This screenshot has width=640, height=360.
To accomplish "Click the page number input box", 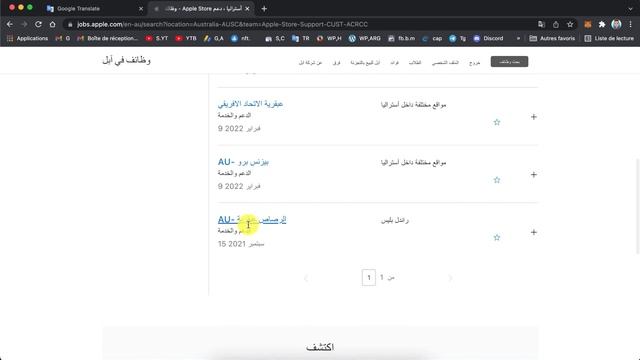I will pos(369,278).
